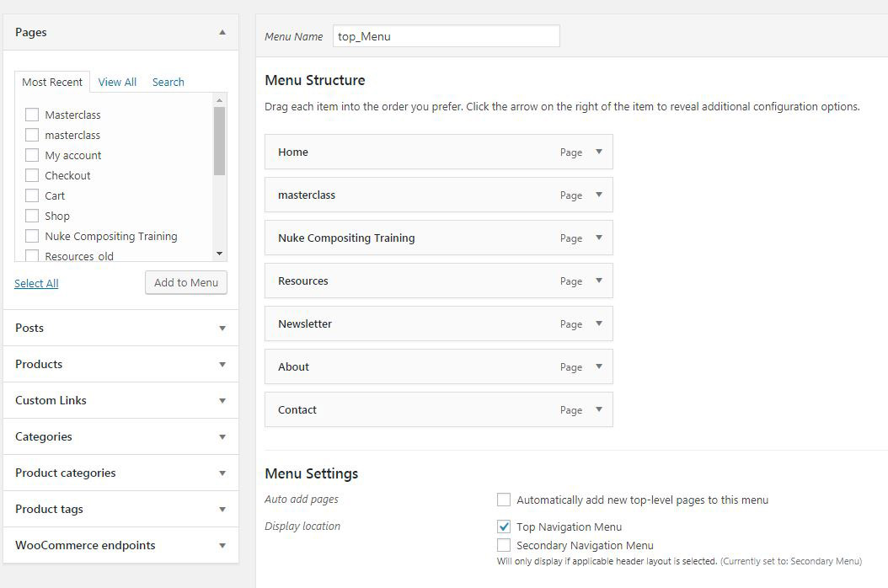
Task: Select the Home menu item bar
Action: (438, 152)
